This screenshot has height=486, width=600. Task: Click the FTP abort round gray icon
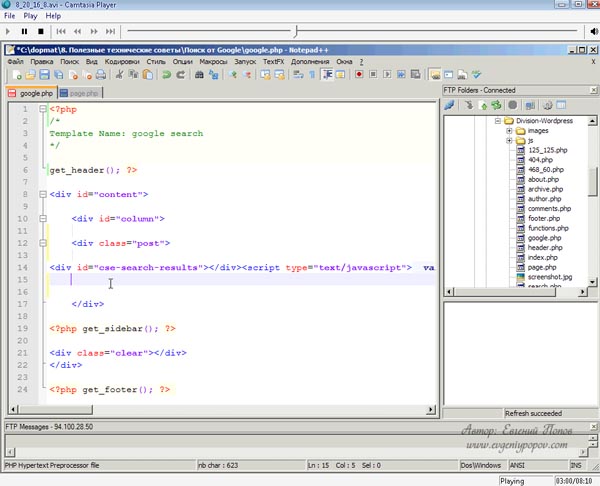click(513, 105)
